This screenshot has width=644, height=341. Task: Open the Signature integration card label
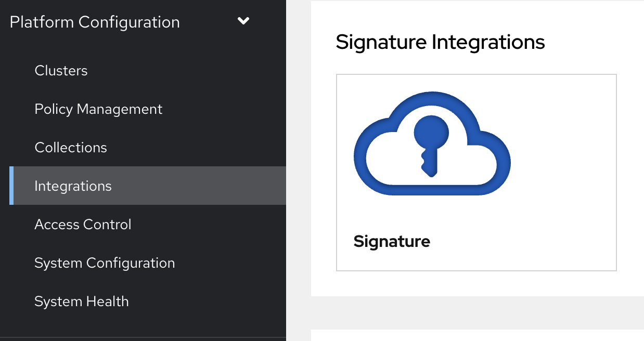coord(392,242)
